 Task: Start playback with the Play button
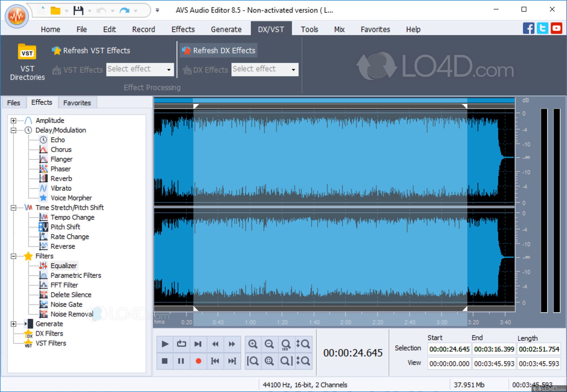[x=165, y=344]
